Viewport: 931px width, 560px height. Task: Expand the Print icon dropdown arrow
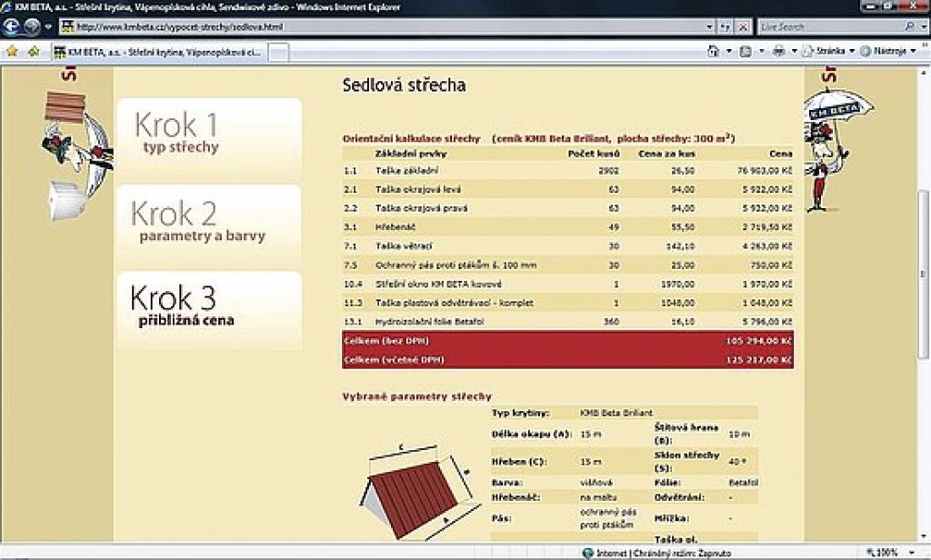[795, 51]
